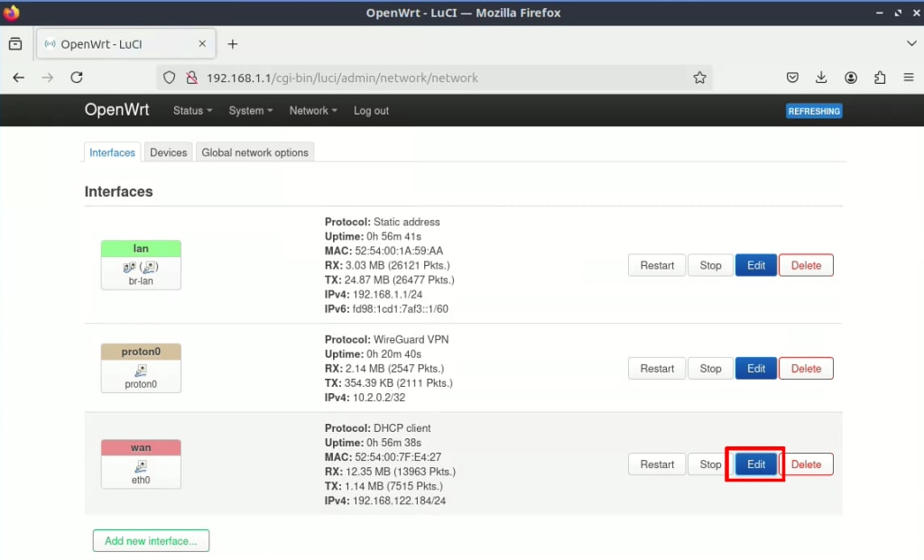
Task: Open the Network dropdown menu
Action: (x=313, y=111)
